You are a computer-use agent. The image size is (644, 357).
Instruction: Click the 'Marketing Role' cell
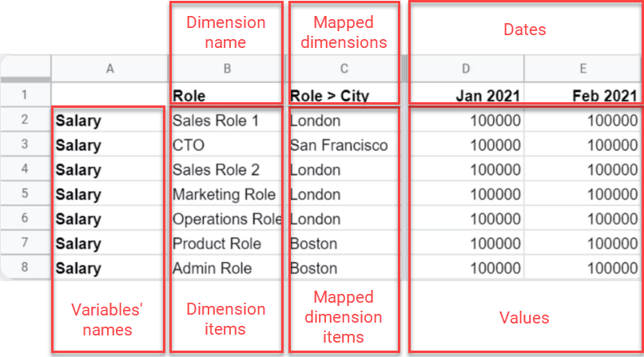[227, 194]
